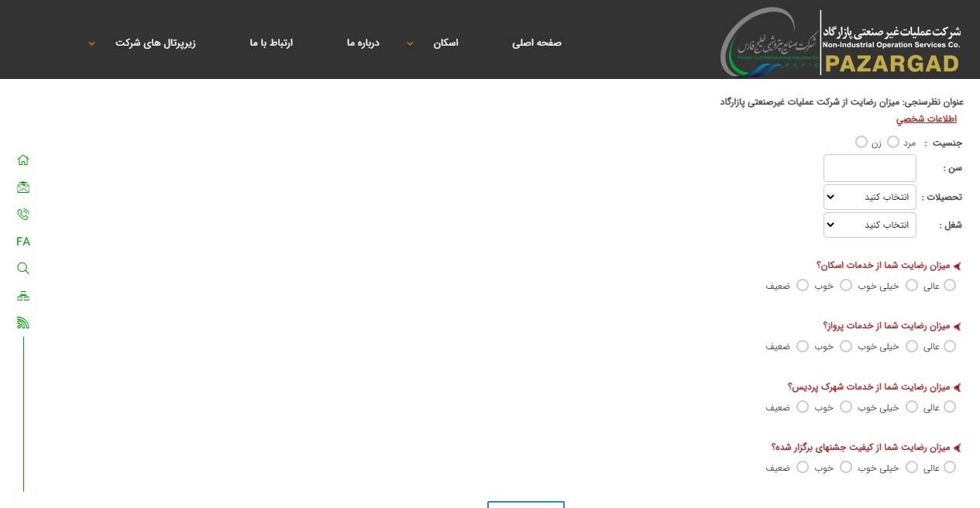Click the phone contact icon in side rail
980x508 pixels.
point(23,215)
